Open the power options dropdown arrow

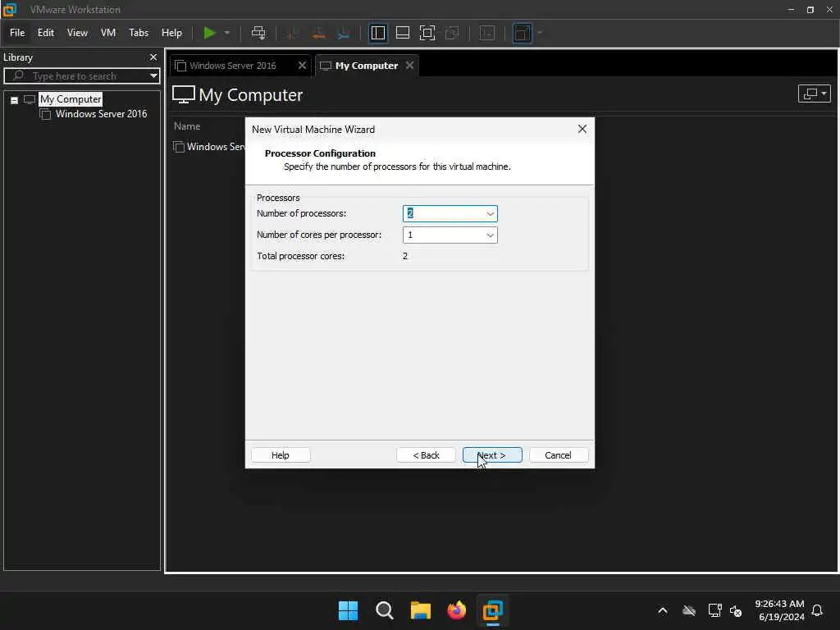tap(227, 33)
